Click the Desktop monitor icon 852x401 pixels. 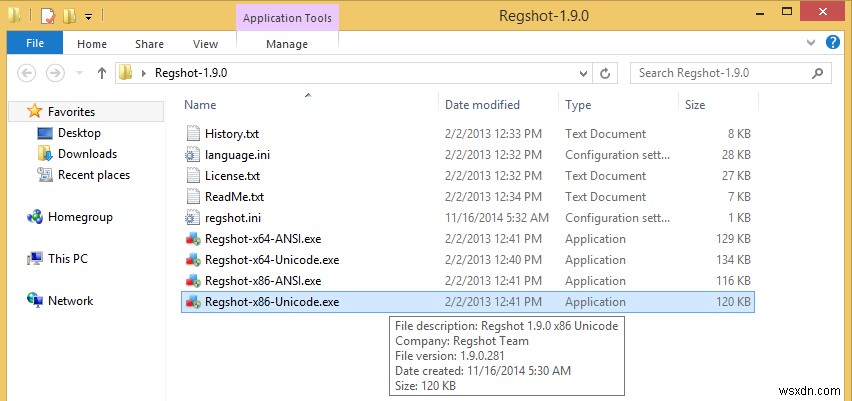click(45, 133)
